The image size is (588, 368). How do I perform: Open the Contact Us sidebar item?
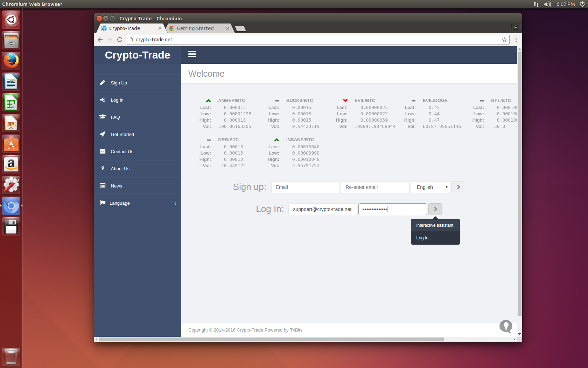click(138, 152)
